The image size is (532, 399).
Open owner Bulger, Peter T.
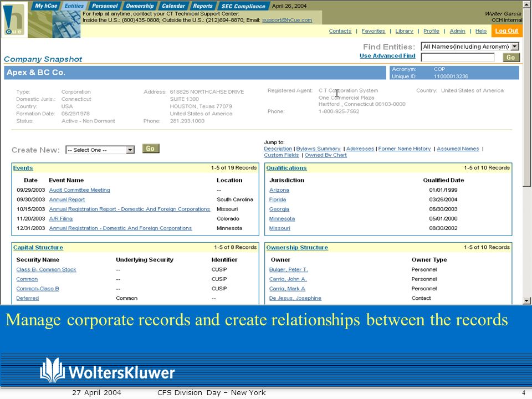(x=288, y=269)
